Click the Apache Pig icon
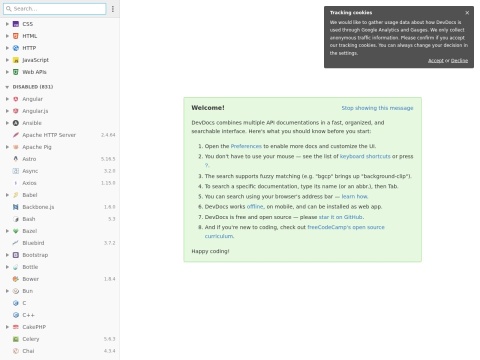The width and height of the screenshot is (480, 360). 16,147
